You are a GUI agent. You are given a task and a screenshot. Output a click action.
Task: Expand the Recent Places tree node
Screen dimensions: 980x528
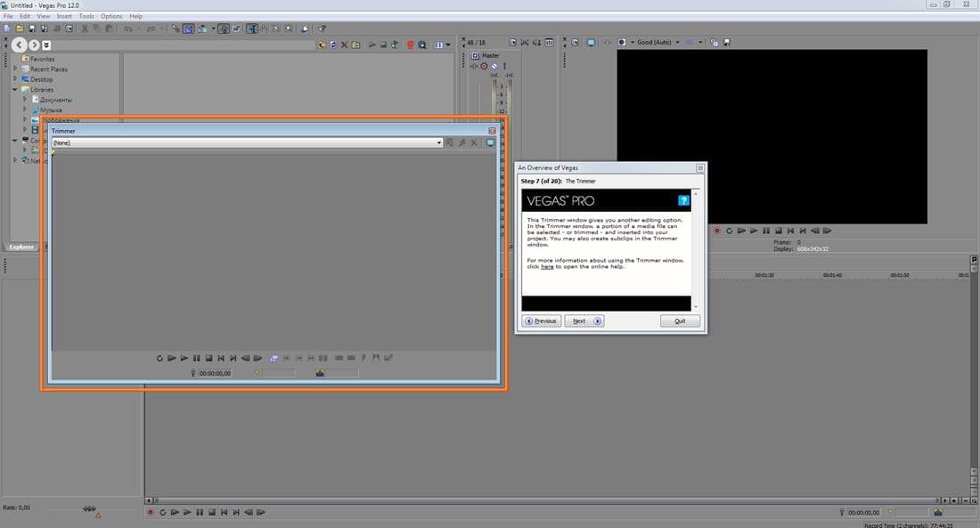(x=15, y=69)
